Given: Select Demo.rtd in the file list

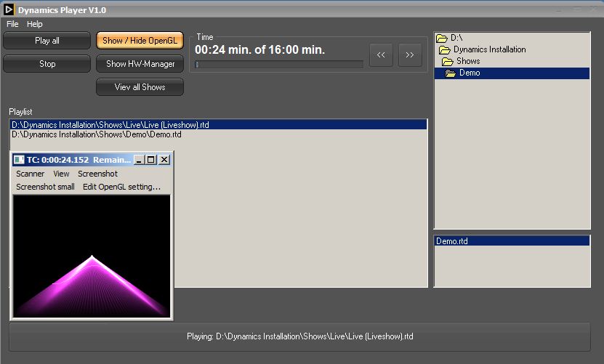Looking at the screenshot, I should click(451, 241).
